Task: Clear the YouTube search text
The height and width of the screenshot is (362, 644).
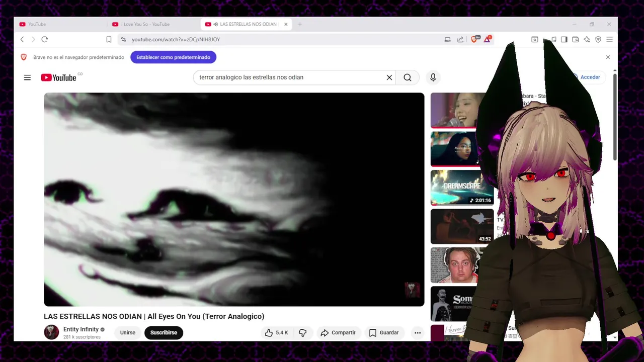Action: 389,77
